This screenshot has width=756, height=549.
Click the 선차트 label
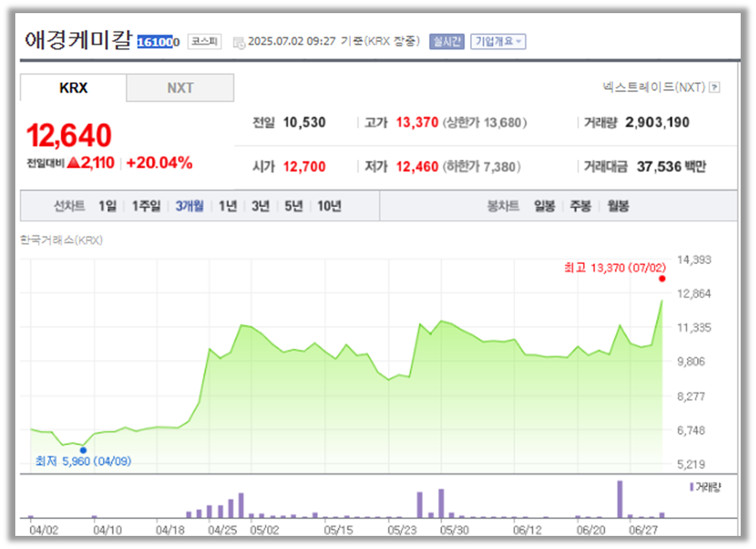[x=69, y=206]
